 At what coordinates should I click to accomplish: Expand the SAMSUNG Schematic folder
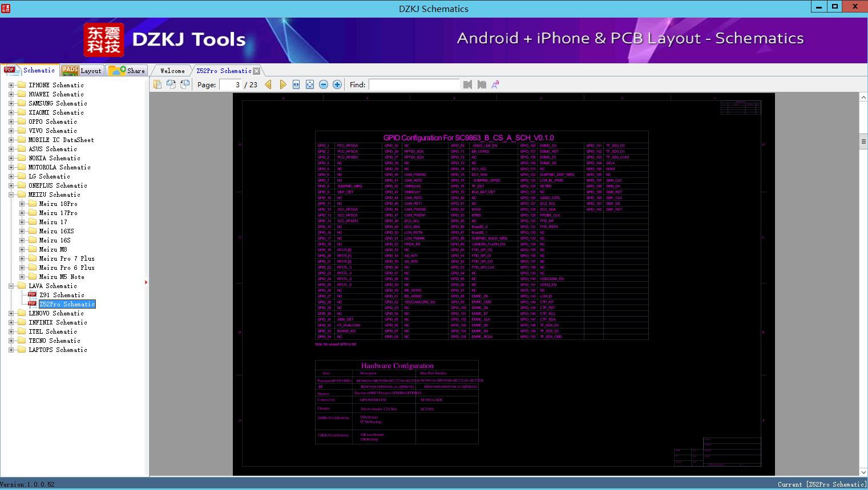(x=11, y=103)
